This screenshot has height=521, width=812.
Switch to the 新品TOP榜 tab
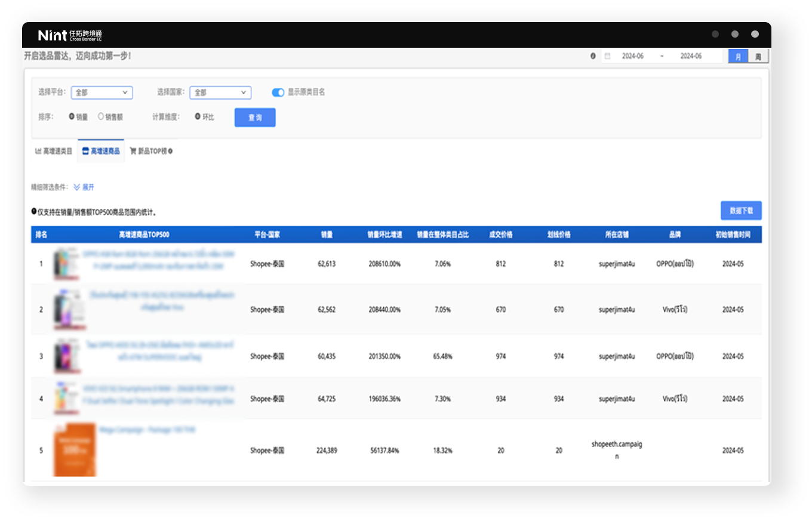pos(151,152)
